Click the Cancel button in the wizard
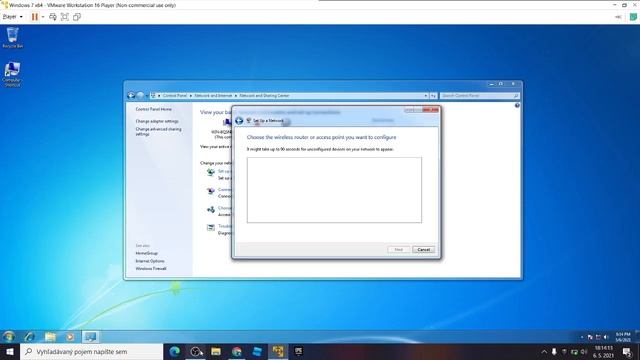The width and height of the screenshot is (640, 360). [424, 249]
